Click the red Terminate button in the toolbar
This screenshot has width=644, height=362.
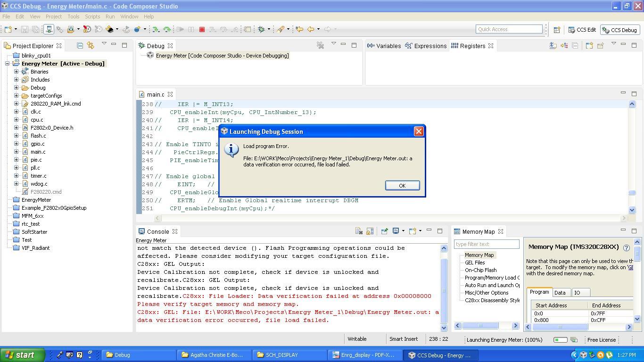[x=202, y=30]
